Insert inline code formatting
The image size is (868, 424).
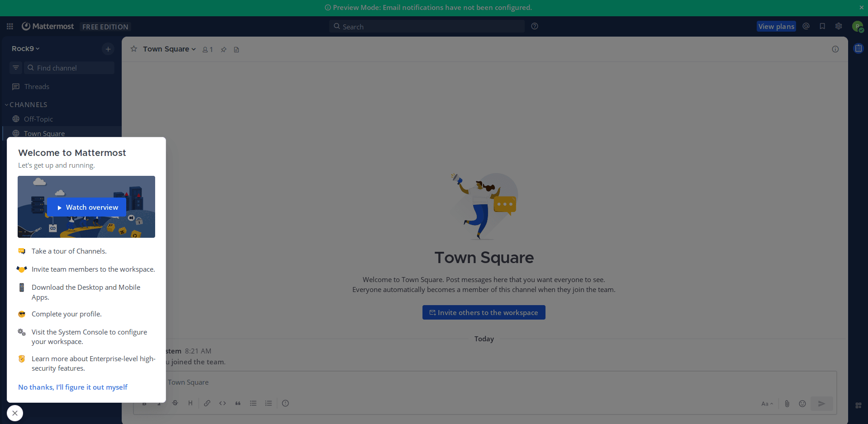(223, 403)
